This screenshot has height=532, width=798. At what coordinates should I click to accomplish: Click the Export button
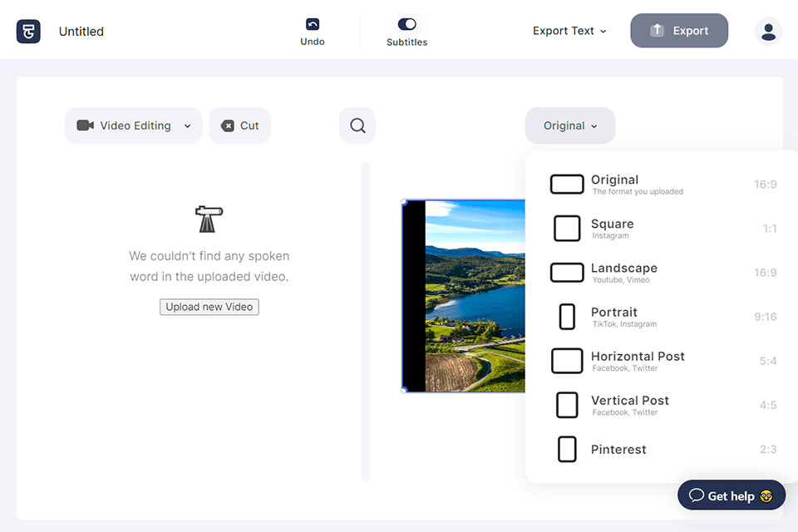click(679, 31)
